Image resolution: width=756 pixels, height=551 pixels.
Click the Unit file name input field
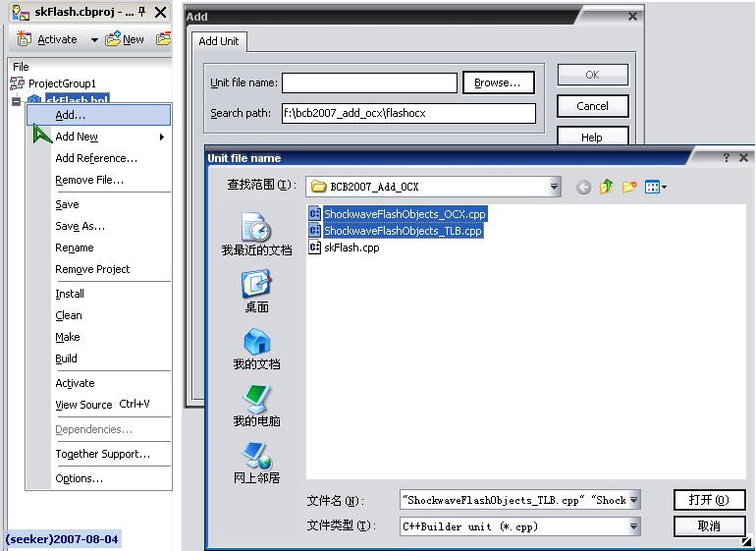click(369, 83)
